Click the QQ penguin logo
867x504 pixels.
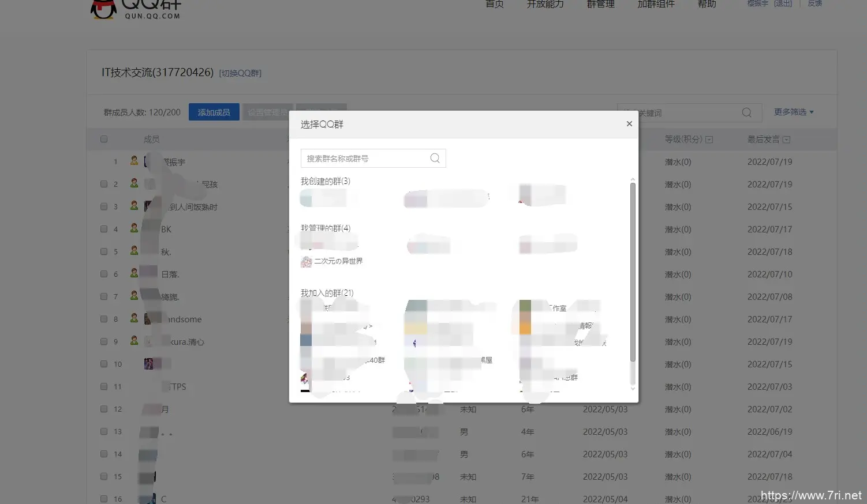104,9
